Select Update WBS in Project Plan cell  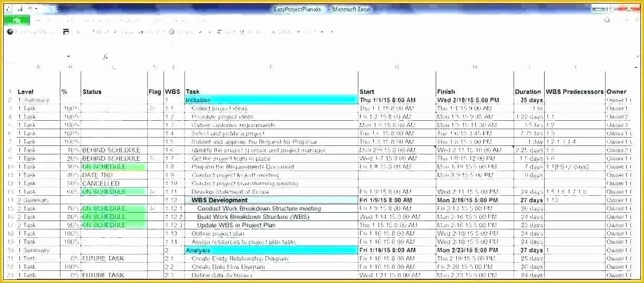(271, 225)
